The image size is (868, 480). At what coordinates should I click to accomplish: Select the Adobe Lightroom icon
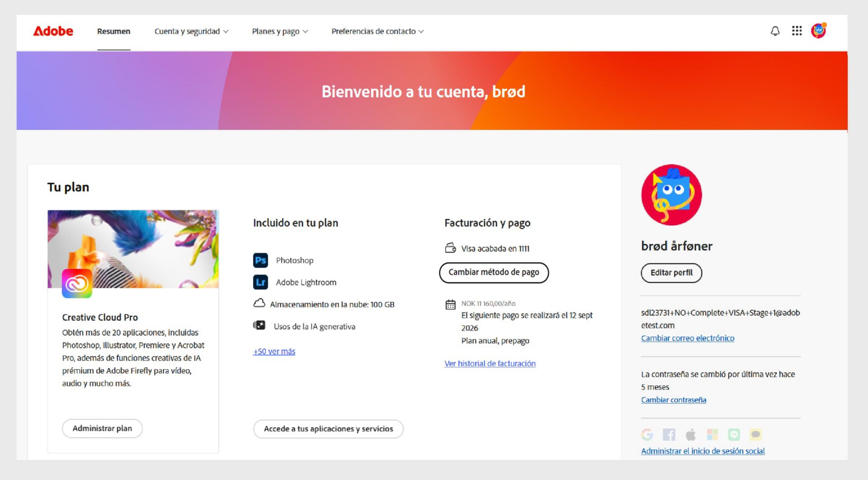point(260,282)
